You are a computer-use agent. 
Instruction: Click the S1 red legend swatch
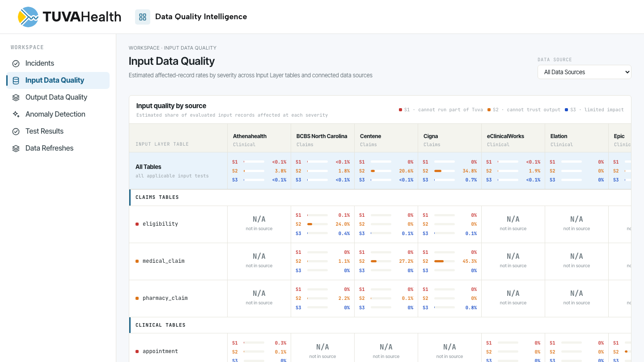point(400,109)
